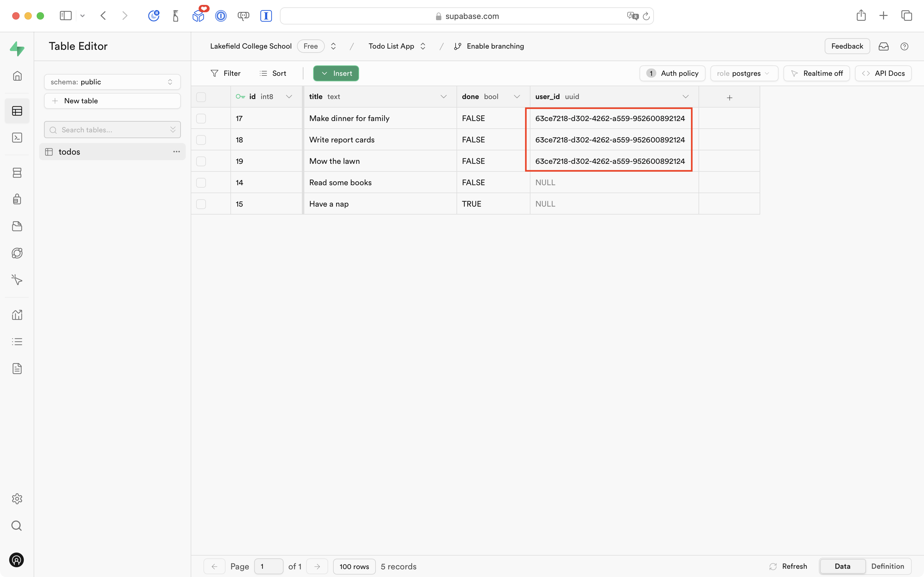Open Project Settings gear icon
Image resolution: width=924 pixels, height=577 pixels.
(x=17, y=499)
